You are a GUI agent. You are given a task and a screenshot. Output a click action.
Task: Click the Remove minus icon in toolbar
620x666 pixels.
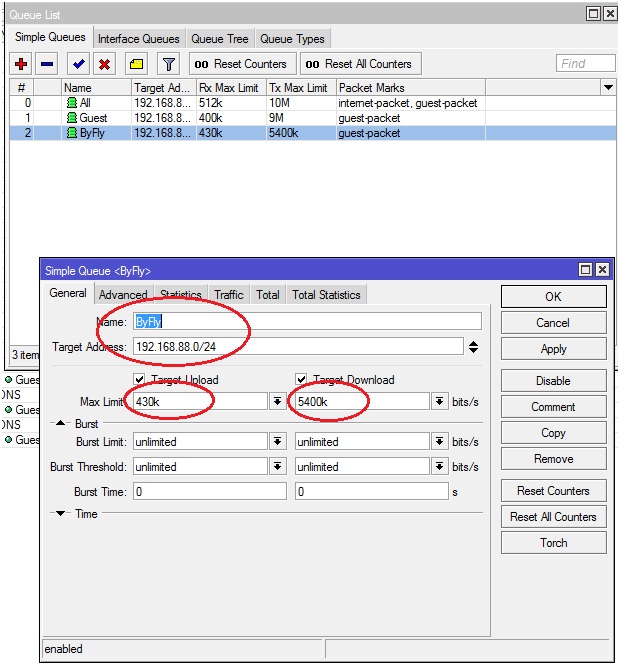point(47,64)
